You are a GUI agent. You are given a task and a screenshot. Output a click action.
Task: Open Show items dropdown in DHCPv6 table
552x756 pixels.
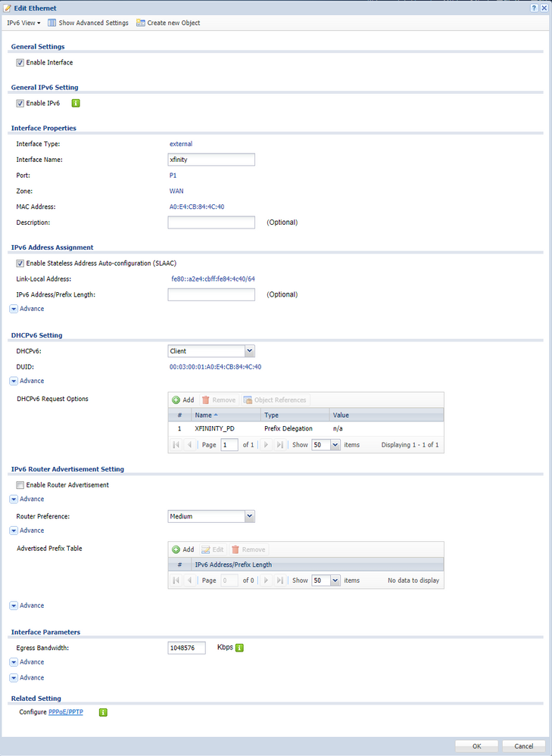[x=336, y=445]
